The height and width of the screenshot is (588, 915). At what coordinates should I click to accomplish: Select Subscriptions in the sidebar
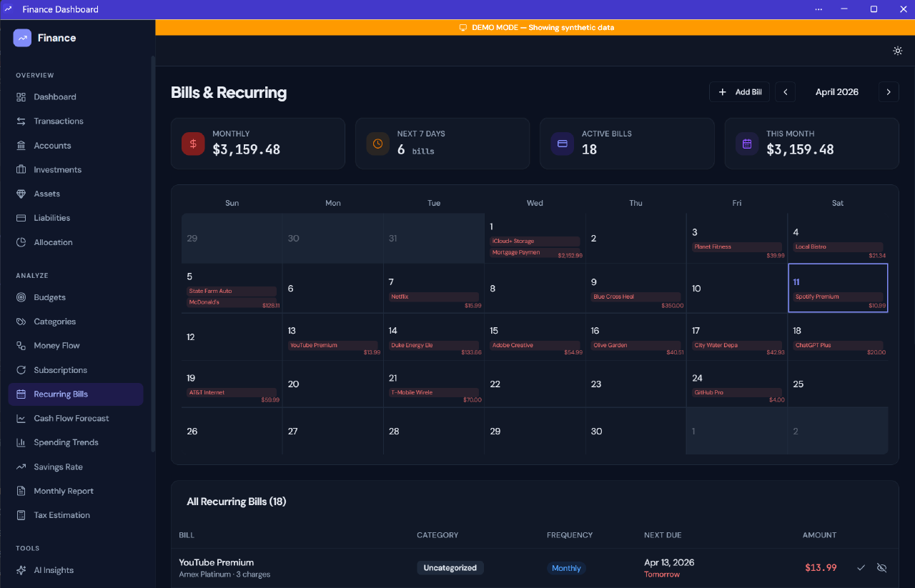pos(60,370)
